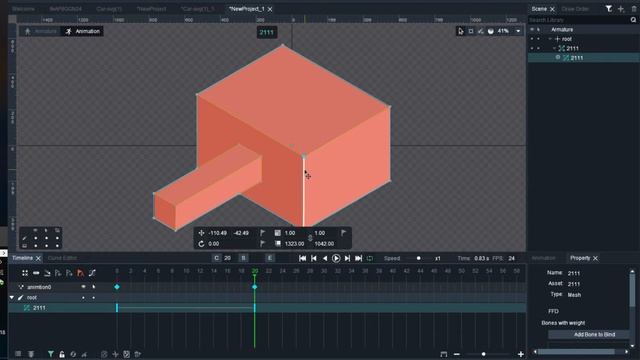Switch to Armature mode
This screenshot has height=360, width=640.
pos(40,31)
